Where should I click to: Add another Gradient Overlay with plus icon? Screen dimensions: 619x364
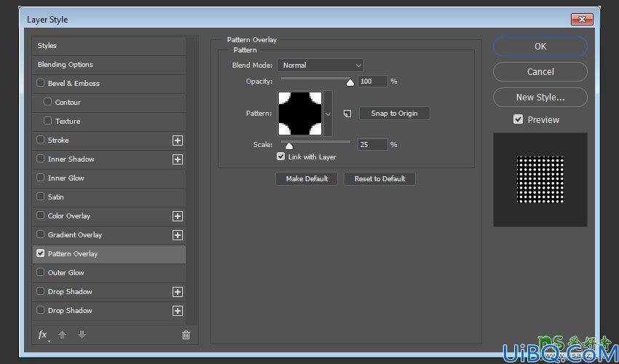click(178, 235)
